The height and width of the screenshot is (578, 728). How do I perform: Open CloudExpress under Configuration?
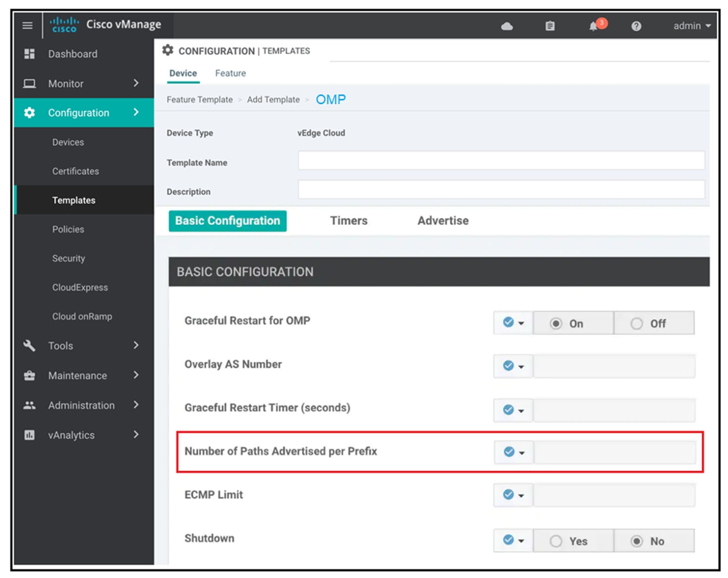pyautogui.click(x=80, y=287)
